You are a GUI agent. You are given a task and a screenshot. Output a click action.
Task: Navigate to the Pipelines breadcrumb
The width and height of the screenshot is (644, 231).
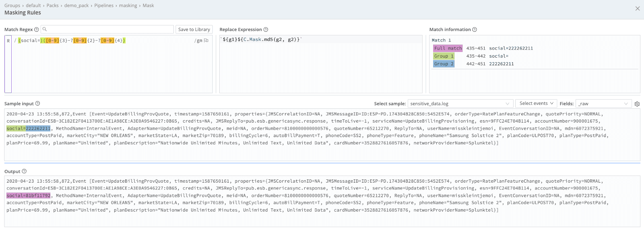click(104, 5)
